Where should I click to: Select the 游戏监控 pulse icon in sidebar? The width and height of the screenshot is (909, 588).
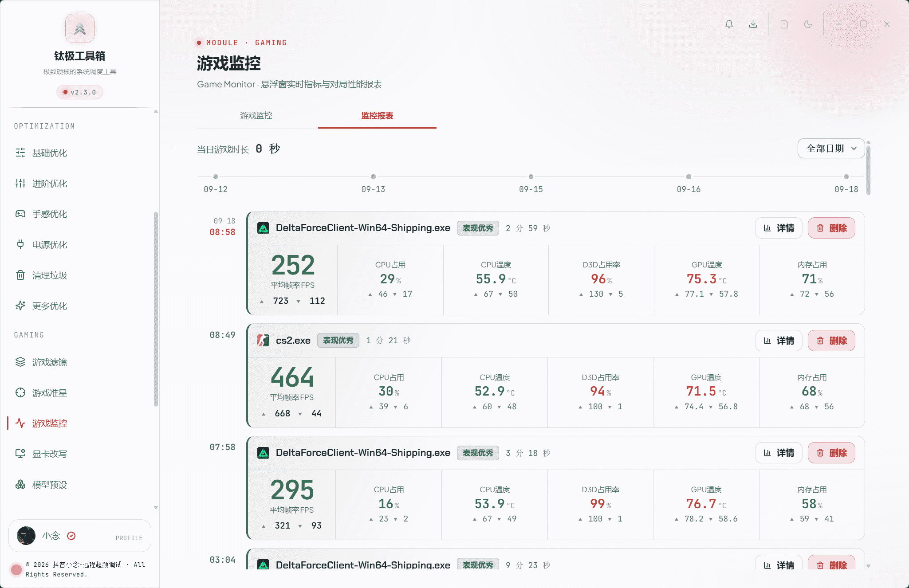[20, 423]
